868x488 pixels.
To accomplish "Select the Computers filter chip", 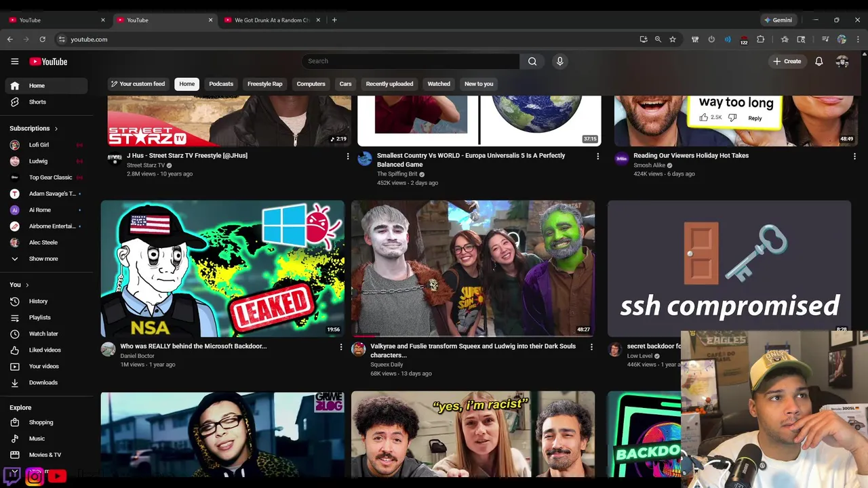I will (311, 84).
